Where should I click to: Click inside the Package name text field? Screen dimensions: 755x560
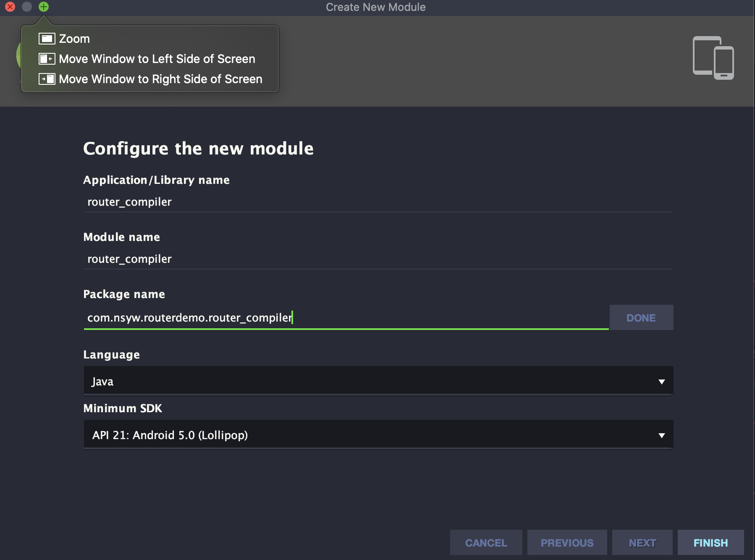pyautogui.click(x=336, y=318)
